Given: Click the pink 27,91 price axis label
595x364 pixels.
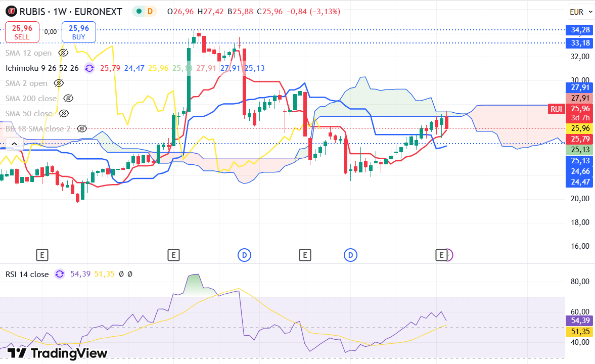Looking at the screenshot, I should [579, 98].
